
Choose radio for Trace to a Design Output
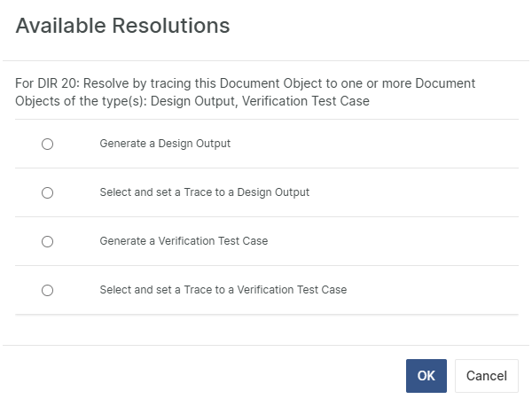pos(48,192)
